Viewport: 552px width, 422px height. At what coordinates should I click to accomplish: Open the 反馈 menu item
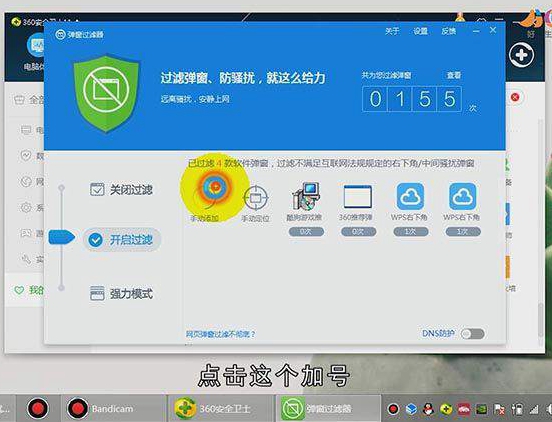click(448, 31)
